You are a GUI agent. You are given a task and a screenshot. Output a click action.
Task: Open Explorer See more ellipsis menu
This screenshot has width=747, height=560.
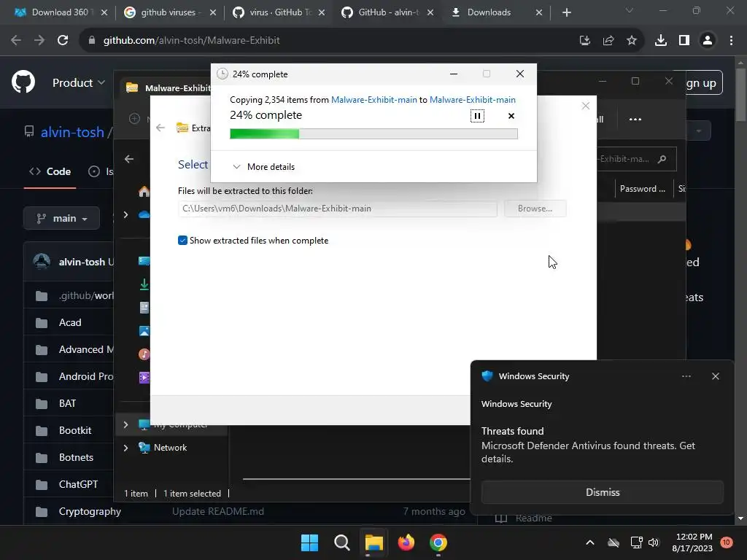(x=635, y=119)
